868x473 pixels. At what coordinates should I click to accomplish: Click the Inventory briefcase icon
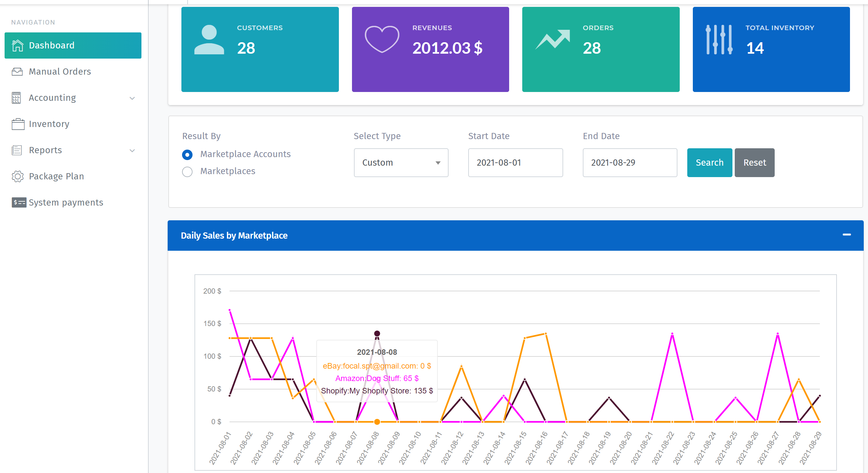pyautogui.click(x=18, y=124)
